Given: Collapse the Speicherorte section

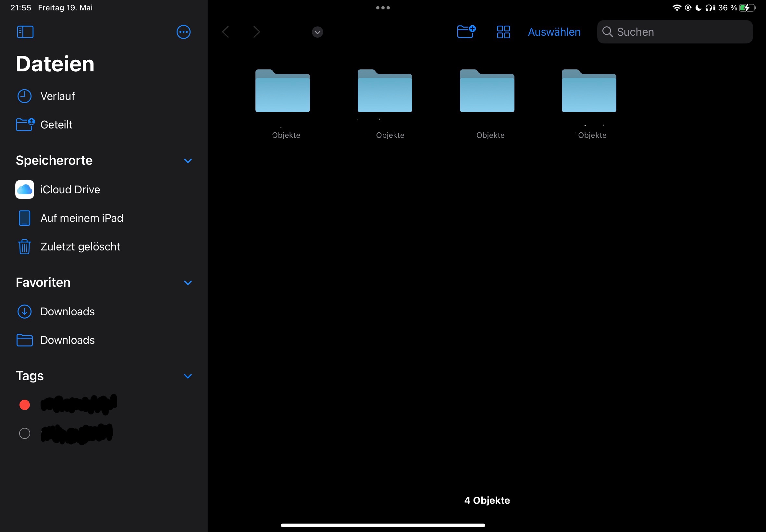Looking at the screenshot, I should click(x=188, y=161).
